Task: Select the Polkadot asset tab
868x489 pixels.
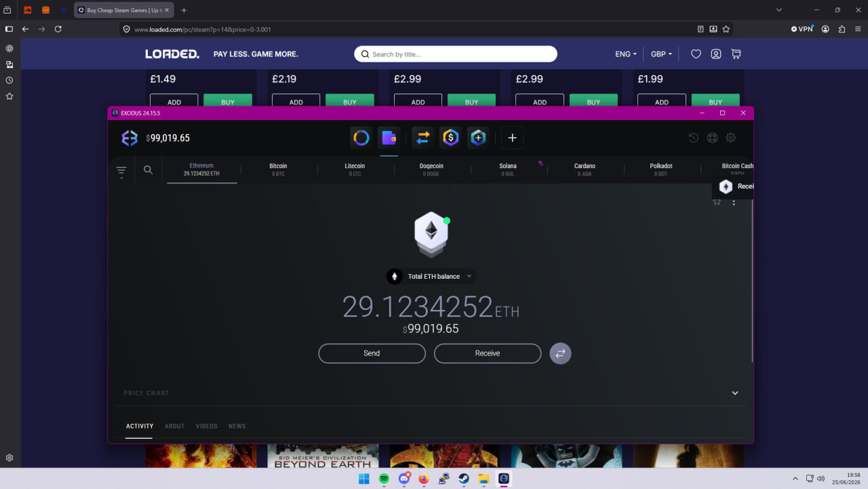Action: [661, 170]
